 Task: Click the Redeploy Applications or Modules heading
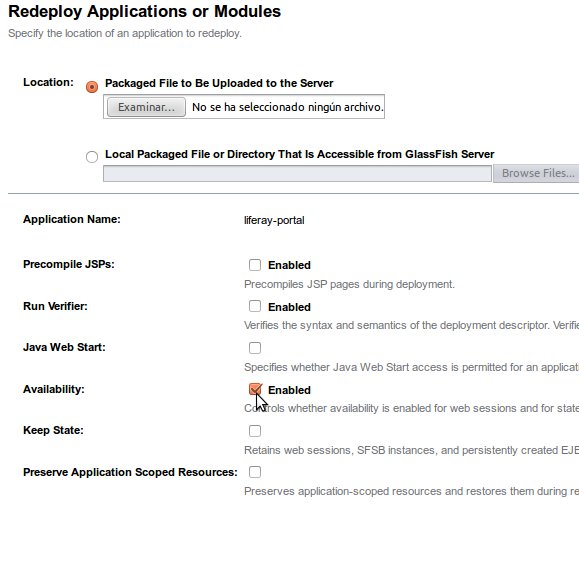click(144, 11)
